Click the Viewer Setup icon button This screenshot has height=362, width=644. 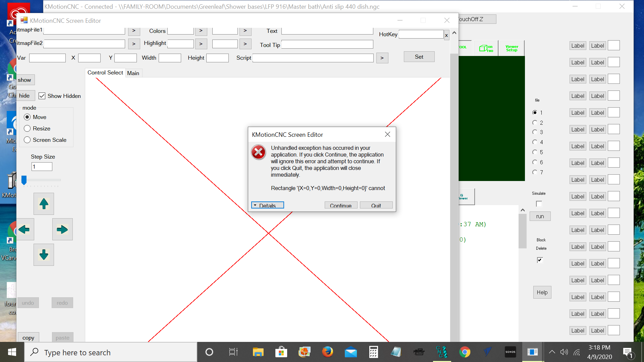coord(512,48)
